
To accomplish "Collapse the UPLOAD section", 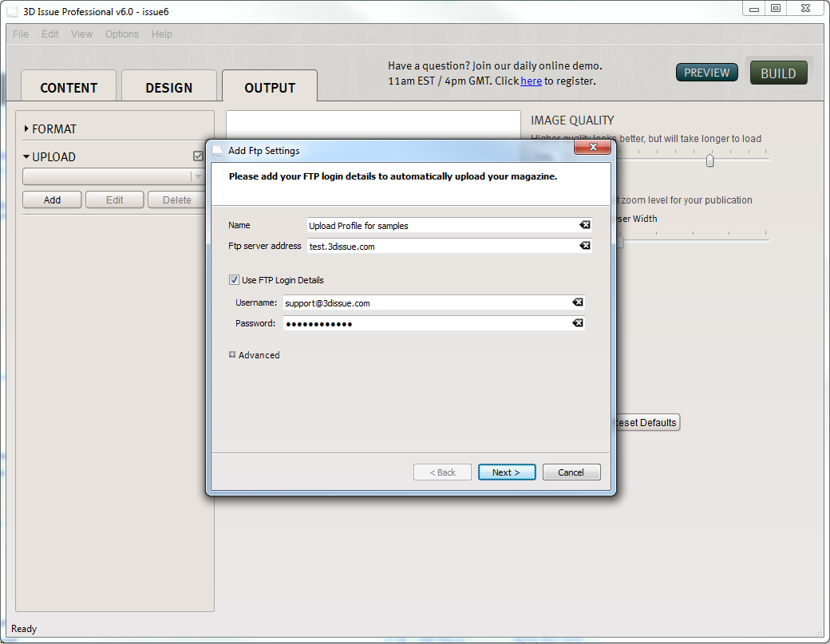I will point(26,157).
